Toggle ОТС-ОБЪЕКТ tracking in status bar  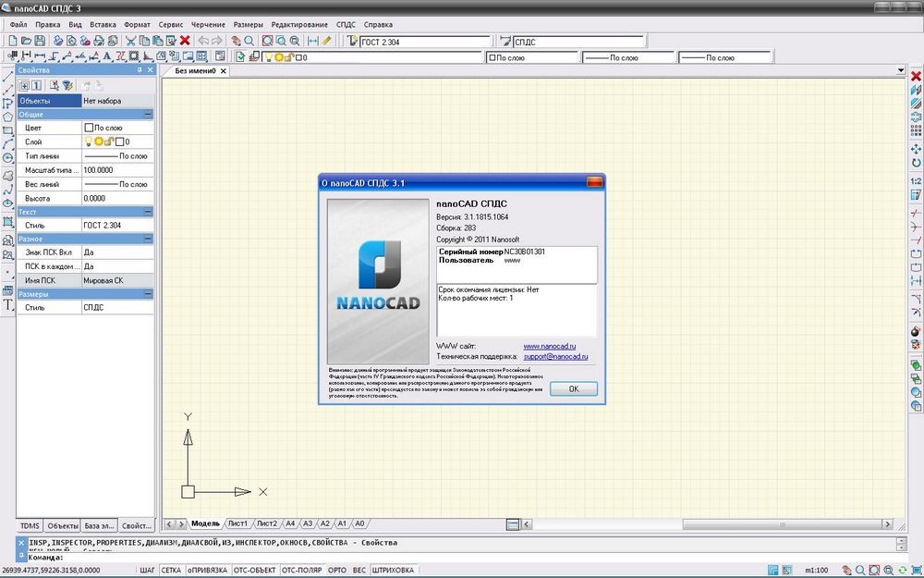(255, 571)
